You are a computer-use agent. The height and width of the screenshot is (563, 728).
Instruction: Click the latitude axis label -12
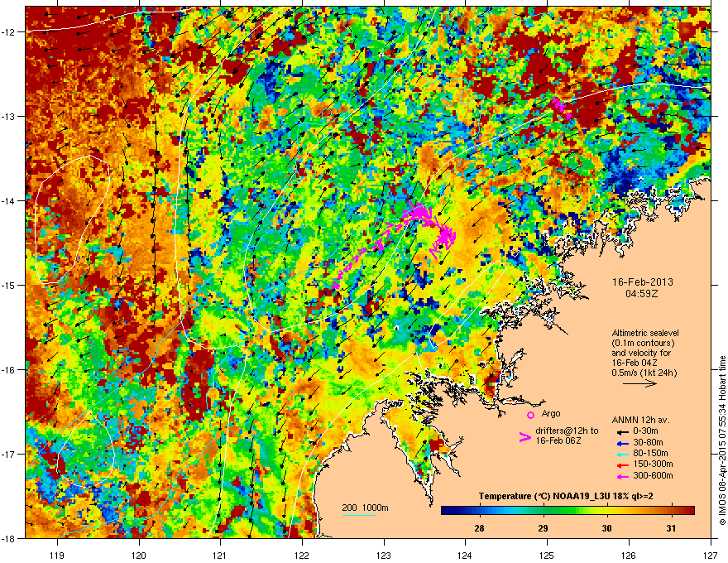coord(8,32)
